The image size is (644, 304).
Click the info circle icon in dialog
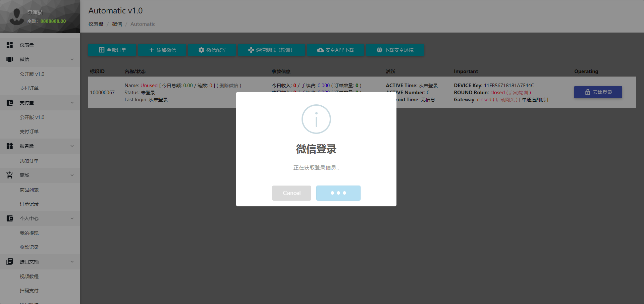click(x=316, y=119)
